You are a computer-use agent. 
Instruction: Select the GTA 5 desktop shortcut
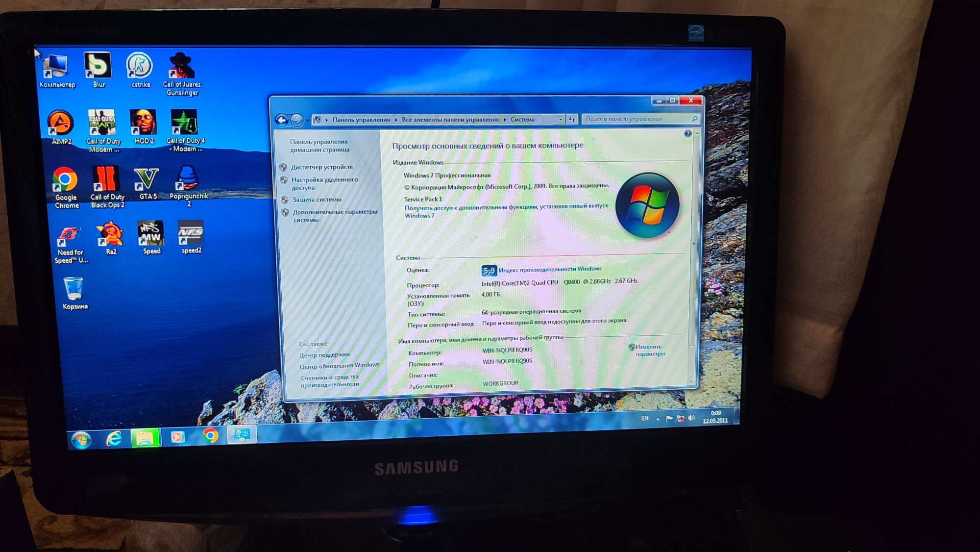147,183
